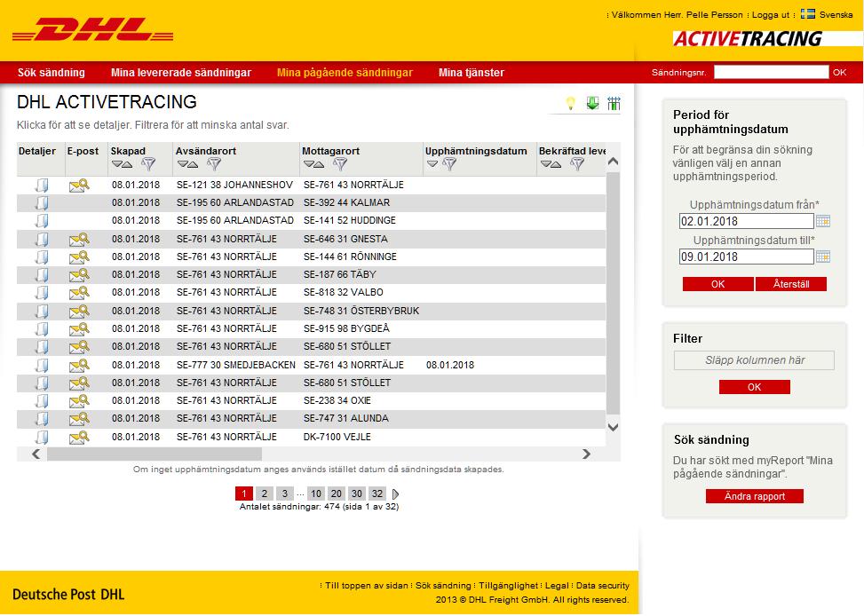The width and height of the screenshot is (864, 616).
Task: Click the Sändningsnr input field
Action: pyautogui.click(x=771, y=72)
